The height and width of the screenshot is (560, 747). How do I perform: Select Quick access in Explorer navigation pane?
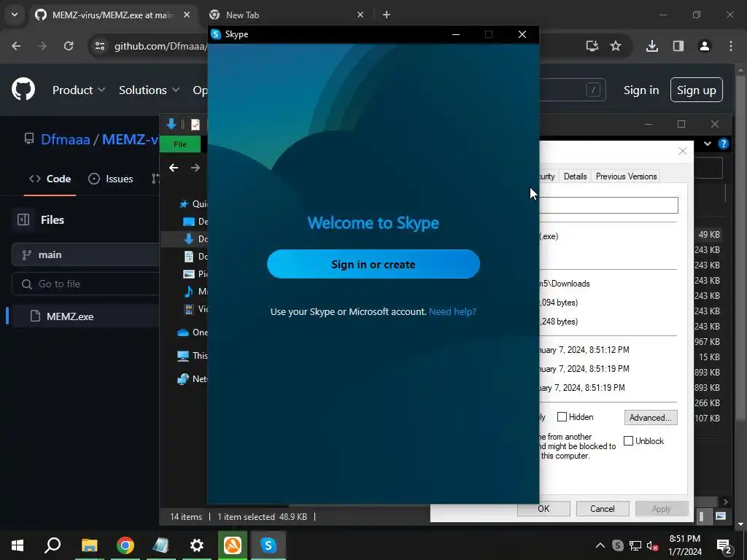point(193,204)
